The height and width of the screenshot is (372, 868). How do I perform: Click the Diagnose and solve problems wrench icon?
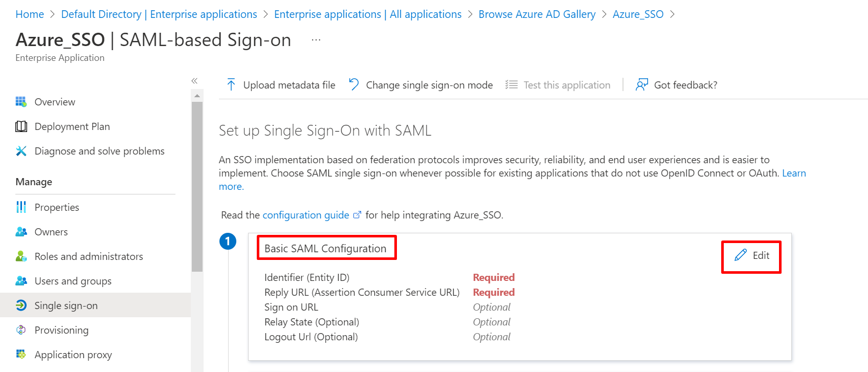click(21, 151)
